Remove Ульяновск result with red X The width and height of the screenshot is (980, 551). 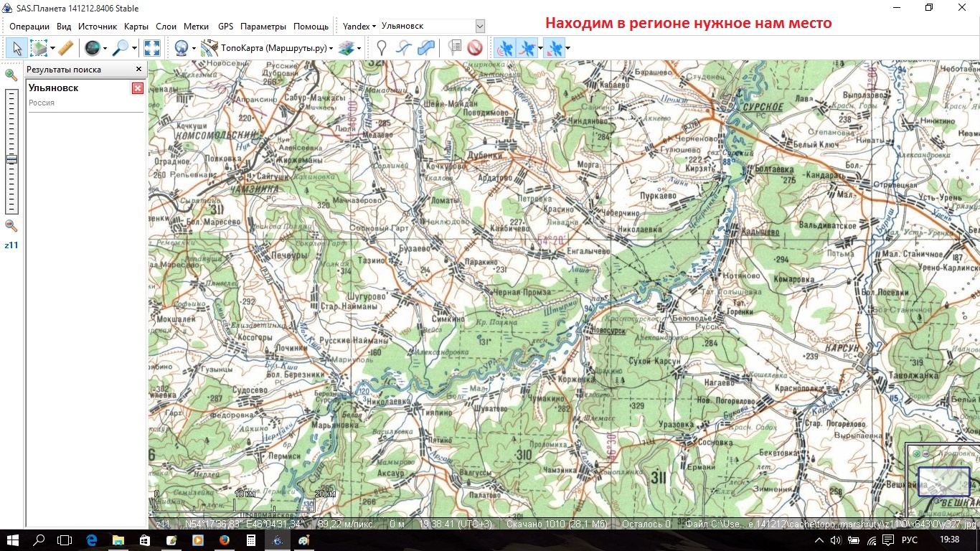[x=138, y=88]
